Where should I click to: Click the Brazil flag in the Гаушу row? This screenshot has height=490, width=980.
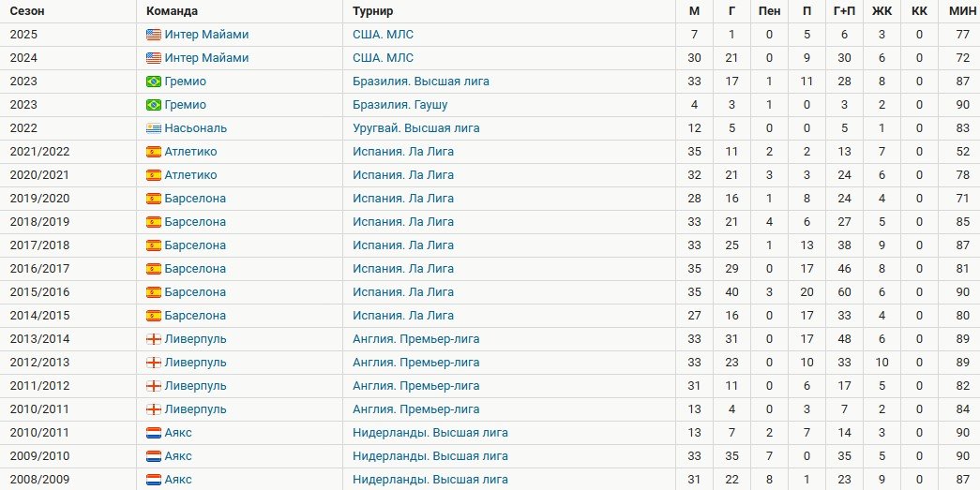click(154, 105)
